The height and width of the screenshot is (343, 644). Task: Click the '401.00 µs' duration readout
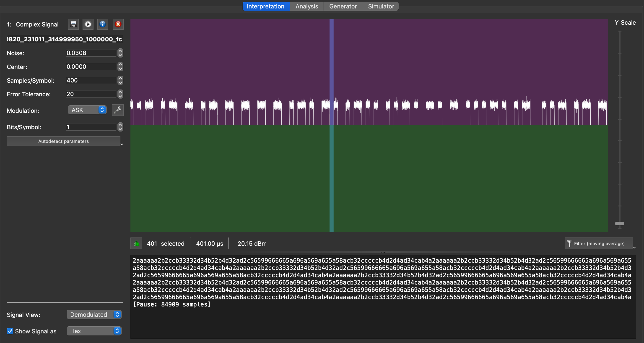(x=210, y=244)
